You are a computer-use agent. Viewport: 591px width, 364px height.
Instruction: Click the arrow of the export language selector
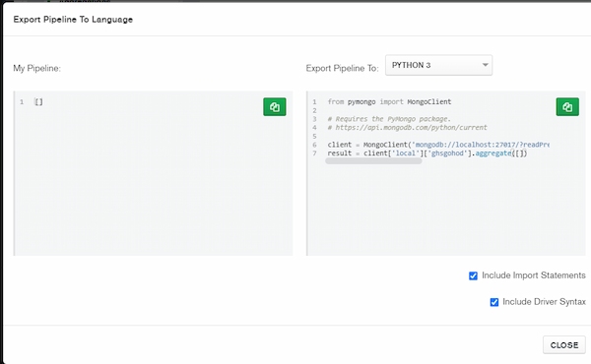485,65
